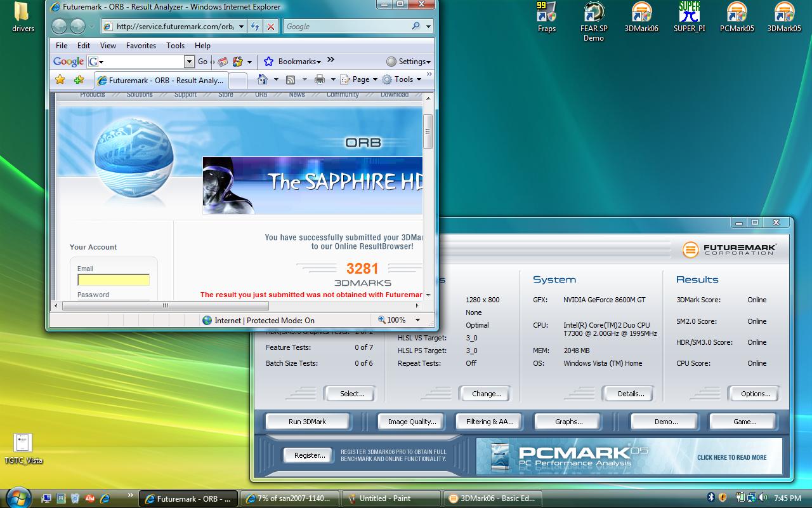Stop loading with the red X

click(271, 26)
